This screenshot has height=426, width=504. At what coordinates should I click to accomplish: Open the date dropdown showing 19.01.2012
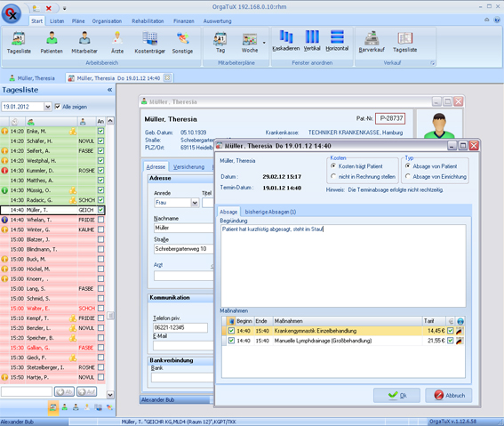pos(48,107)
